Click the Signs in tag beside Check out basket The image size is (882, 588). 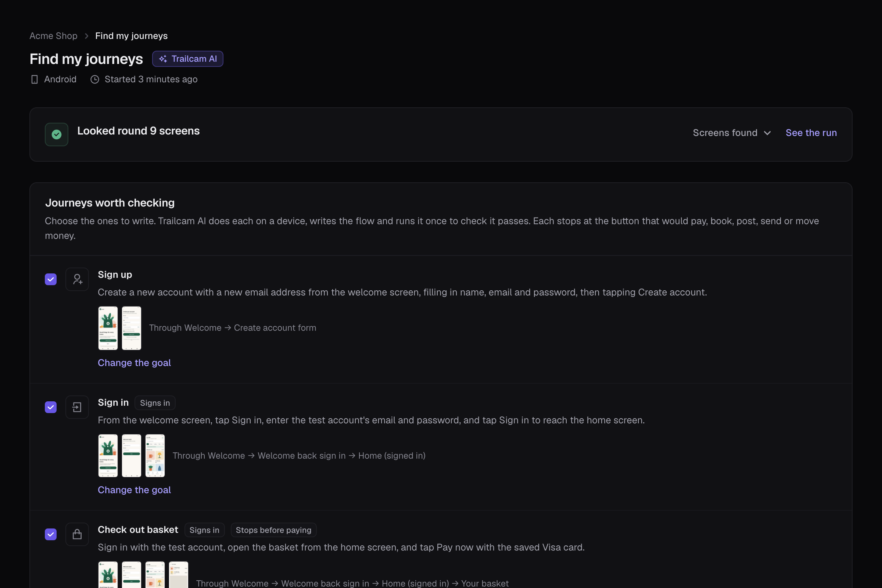tap(204, 530)
